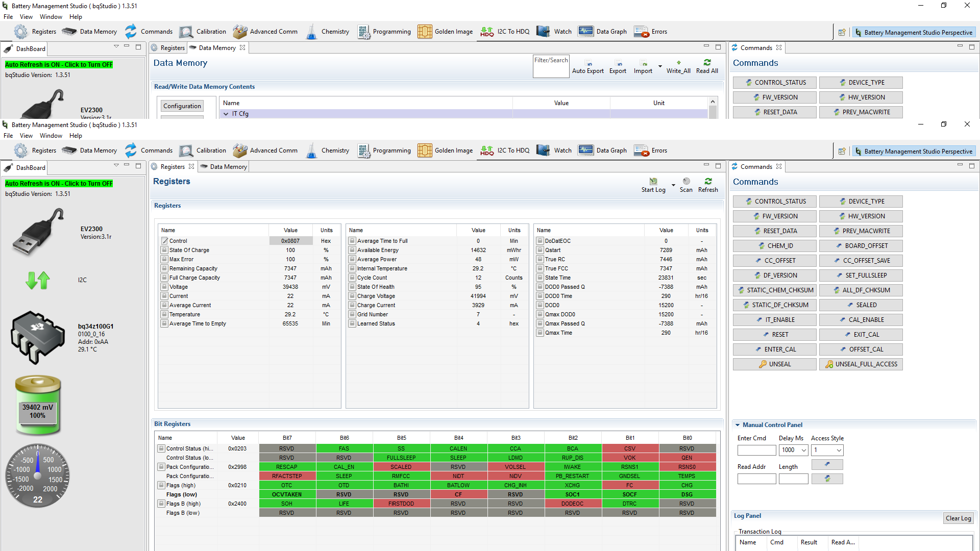Open File menu in front window
Image resolution: width=980 pixels, height=551 pixels.
tap(8, 136)
